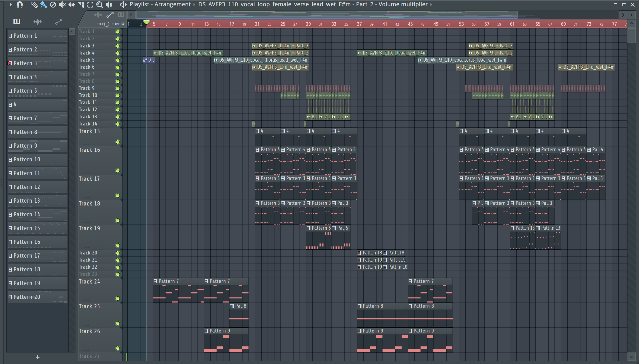The height and width of the screenshot is (364, 639).
Task: Select the mute tool
Action: tap(62, 4)
